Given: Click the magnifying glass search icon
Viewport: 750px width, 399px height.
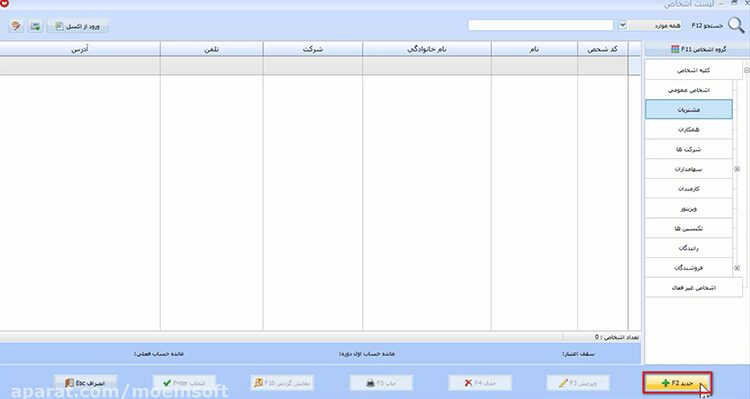Looking at the screenshot, I should coord(736,25).
